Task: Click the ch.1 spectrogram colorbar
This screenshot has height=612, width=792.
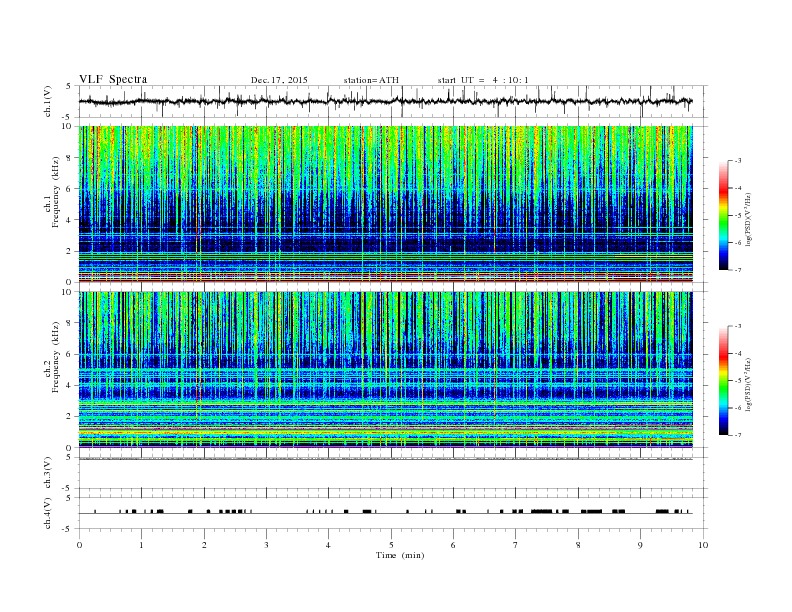Action: tap(723, 216)
